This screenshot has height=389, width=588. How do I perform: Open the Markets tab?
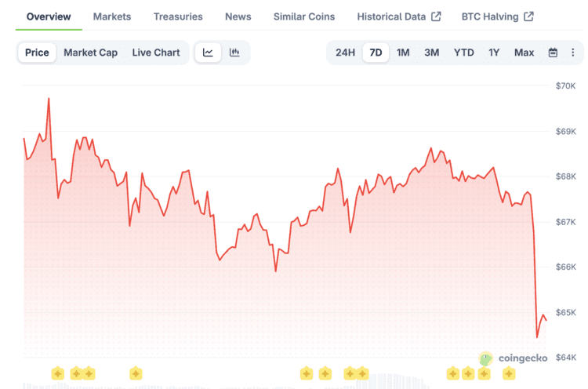point(112,16)
